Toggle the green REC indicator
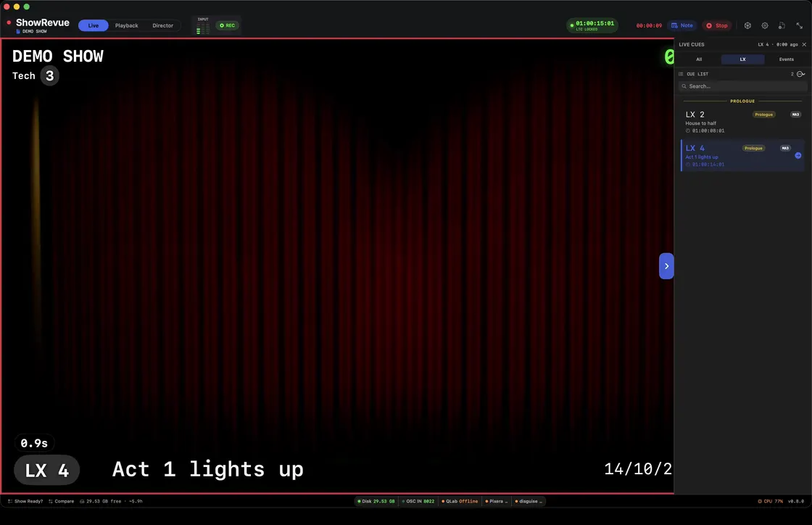Viewport: 812px width, 525px height. click(x=228, y=25)
